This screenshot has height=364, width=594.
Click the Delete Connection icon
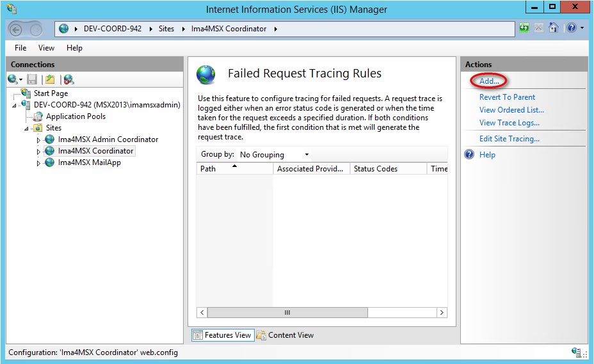pyautogui.click(x=68, y=79)
